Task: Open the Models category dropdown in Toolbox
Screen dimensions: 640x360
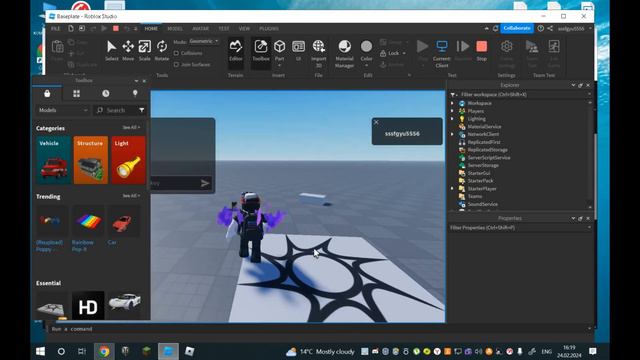Action: pos(62,110)
